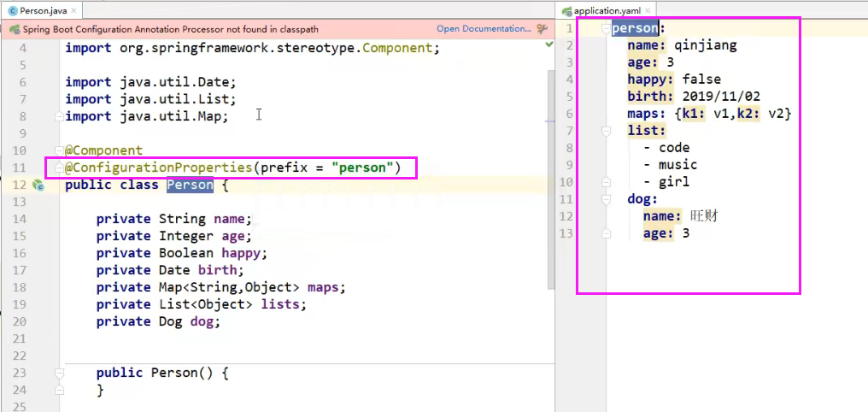This screenshot has width=868, height=412.
Task: Click the 'public Person()' constructor line
Action: point(162,374)
